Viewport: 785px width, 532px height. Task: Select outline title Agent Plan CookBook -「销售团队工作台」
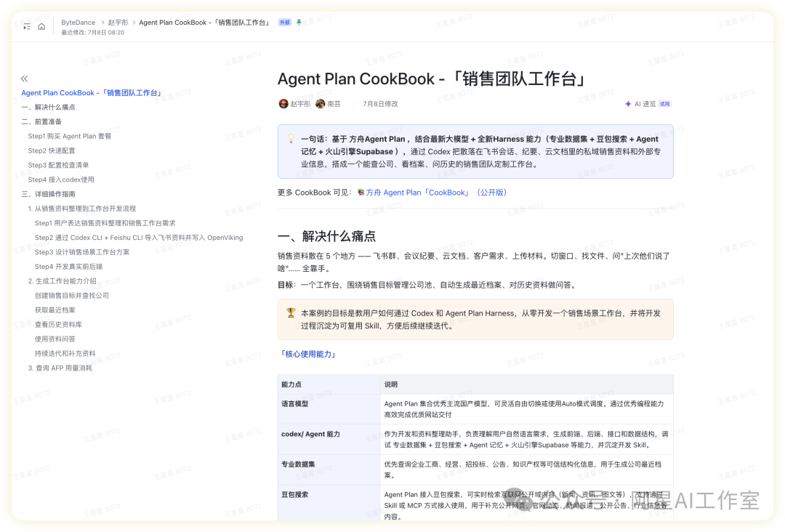pyautogui.click(x=92, y=92)
